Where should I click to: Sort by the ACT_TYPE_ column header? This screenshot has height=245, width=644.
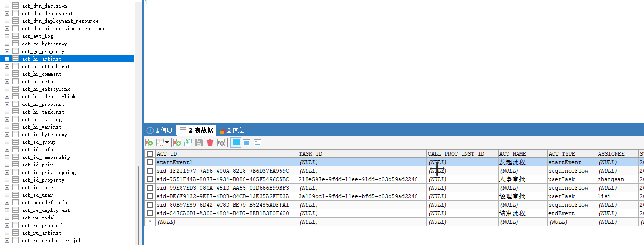tap(571, 154)
